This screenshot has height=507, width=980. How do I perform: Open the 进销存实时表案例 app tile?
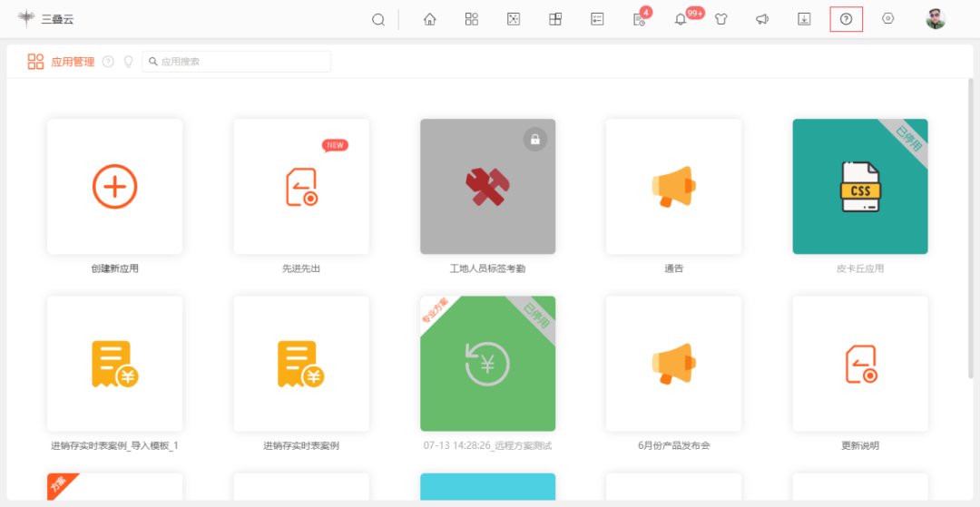pos(301,364)
